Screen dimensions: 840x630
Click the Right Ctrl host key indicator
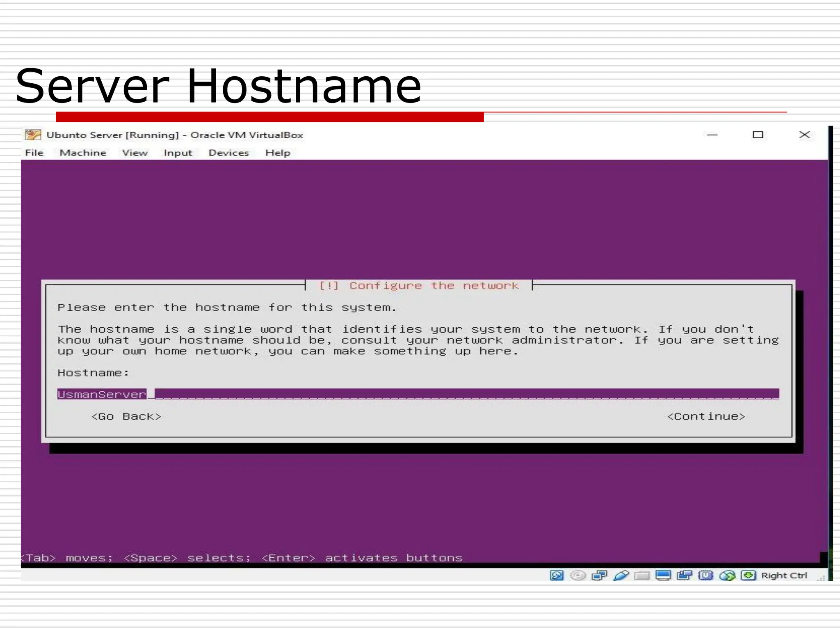point(784,575)
